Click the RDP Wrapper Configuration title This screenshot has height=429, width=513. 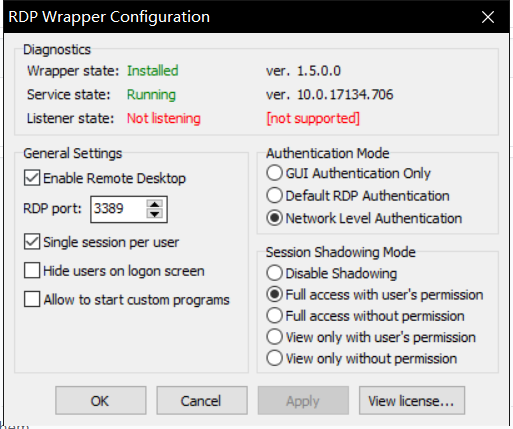pyautogui.click(x=109, y=17)
